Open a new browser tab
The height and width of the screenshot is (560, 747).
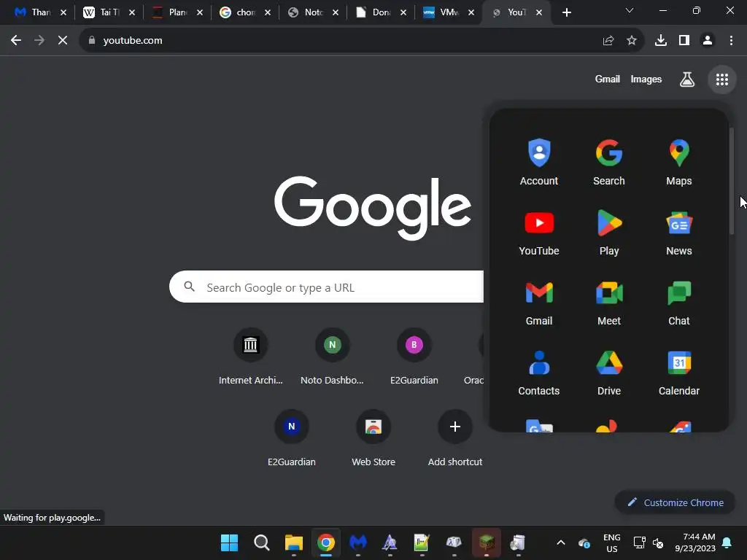(x=566, y=12)
